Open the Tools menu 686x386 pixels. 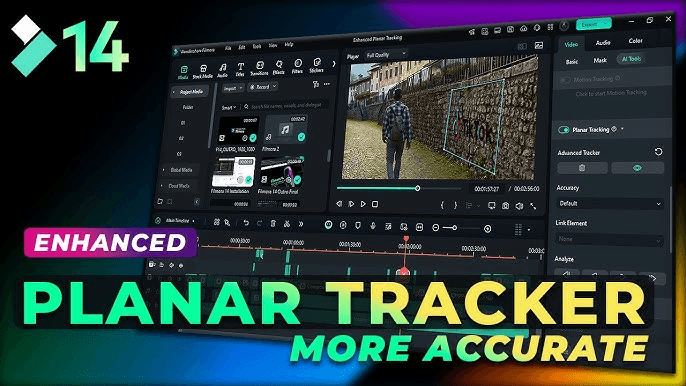click(257, 46)
